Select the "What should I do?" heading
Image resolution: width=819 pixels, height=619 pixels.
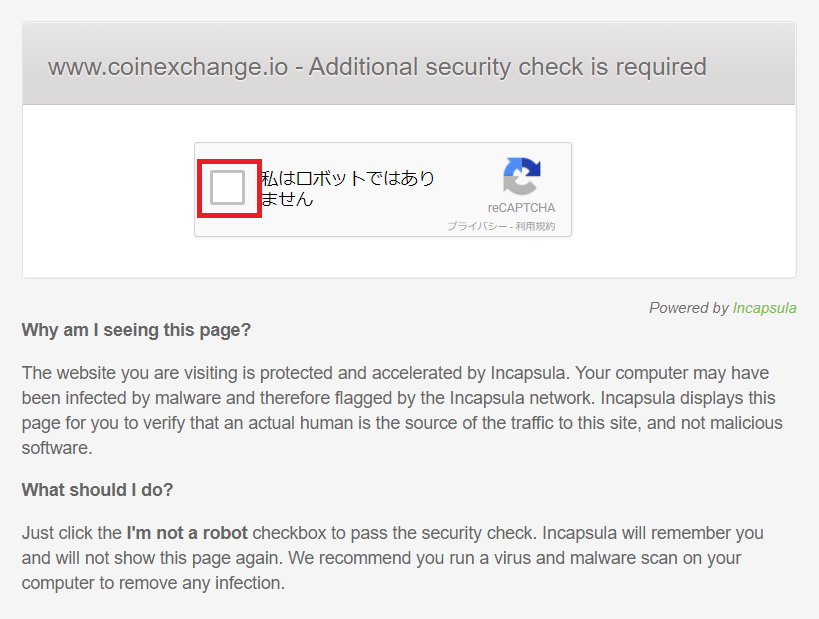tap(98, 490)
